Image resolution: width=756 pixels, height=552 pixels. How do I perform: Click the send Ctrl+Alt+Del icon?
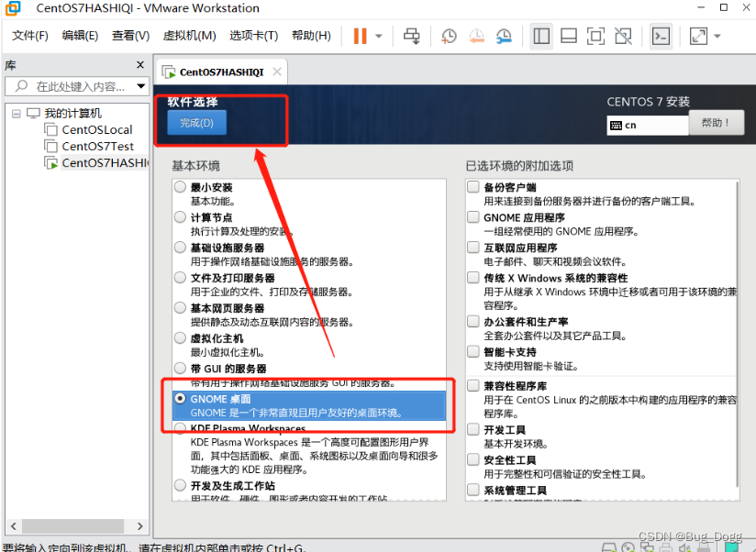click(411, 36)
